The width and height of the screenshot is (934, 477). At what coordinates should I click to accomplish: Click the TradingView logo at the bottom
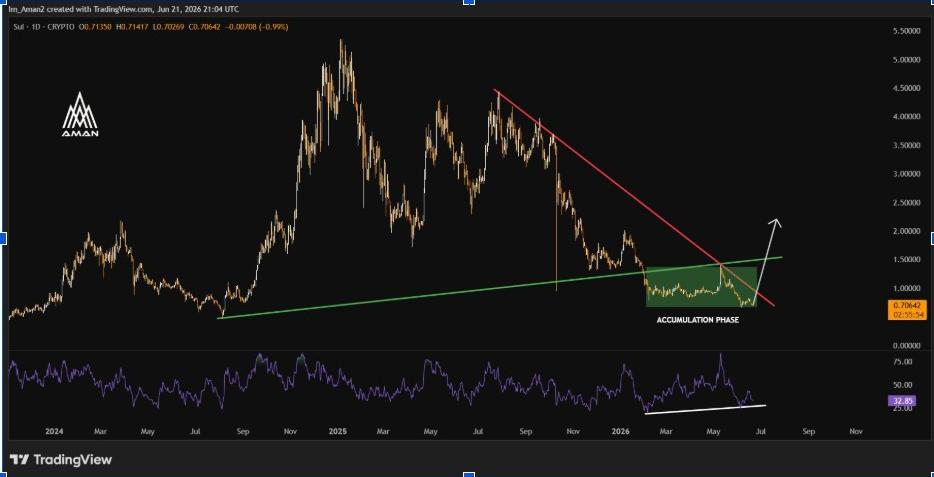61,460
